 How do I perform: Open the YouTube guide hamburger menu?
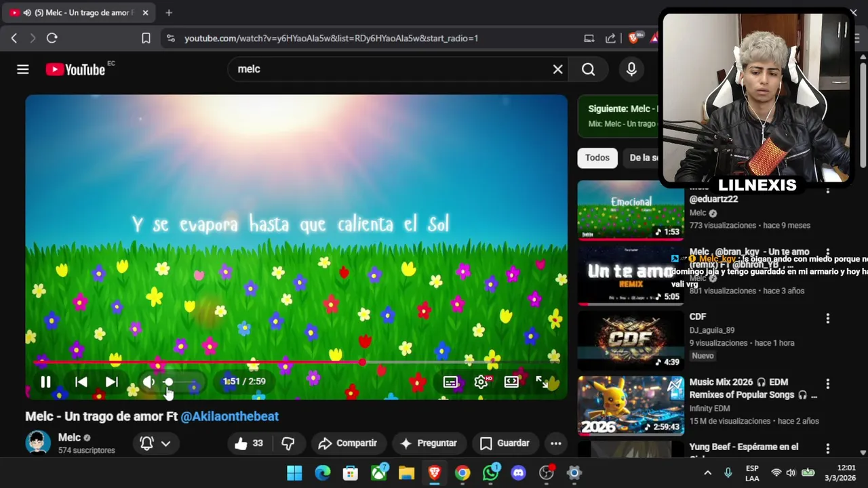point(23,69)
